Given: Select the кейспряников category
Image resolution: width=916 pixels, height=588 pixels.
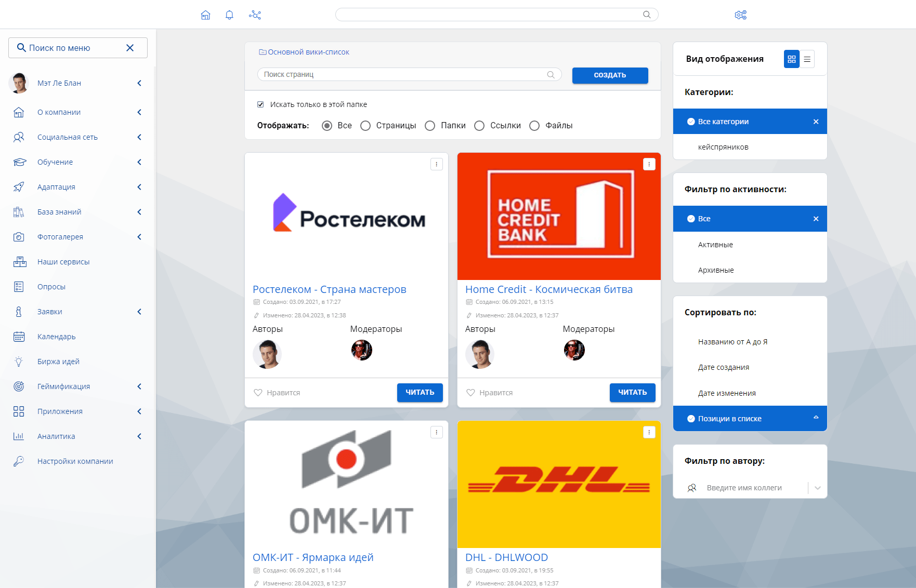Looking at the screenshot, I should [x=750, y=147].
